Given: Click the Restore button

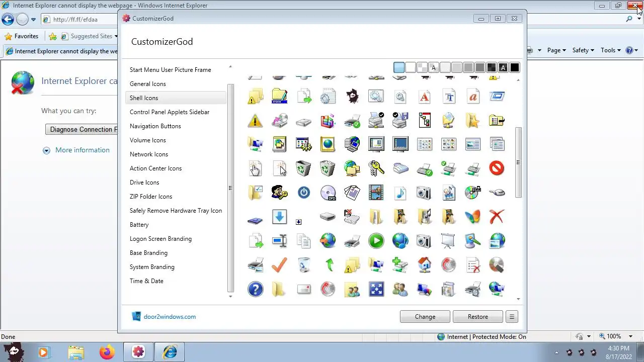Looking at the screenshot, I should pyautogui.click(x=478, y=317).
